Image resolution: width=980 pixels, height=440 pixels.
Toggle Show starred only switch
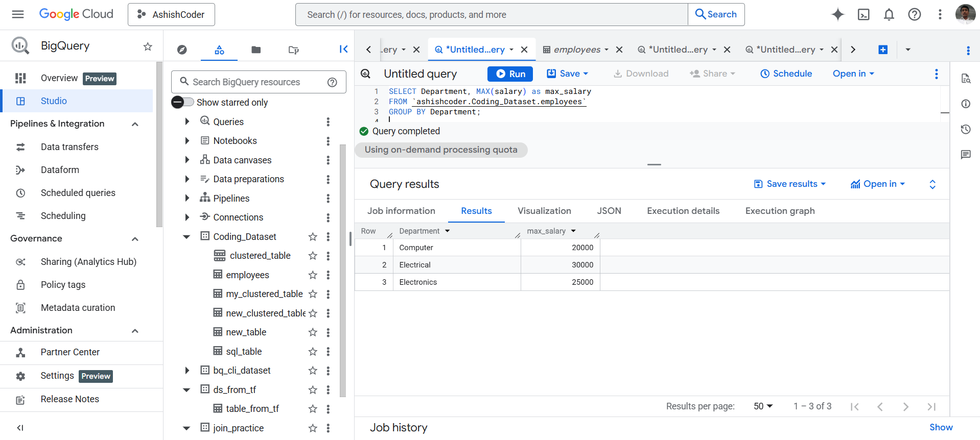[x=182, y=102]
